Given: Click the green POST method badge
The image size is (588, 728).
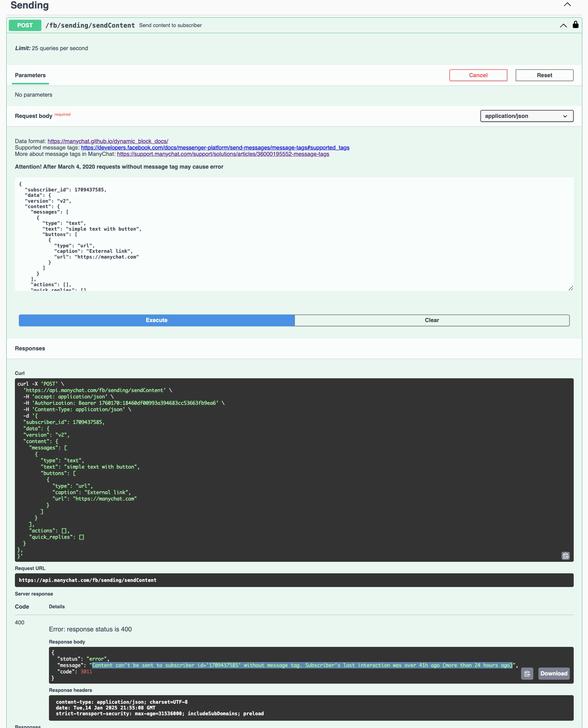Looking at the screenshot, I should click(25, 26).
